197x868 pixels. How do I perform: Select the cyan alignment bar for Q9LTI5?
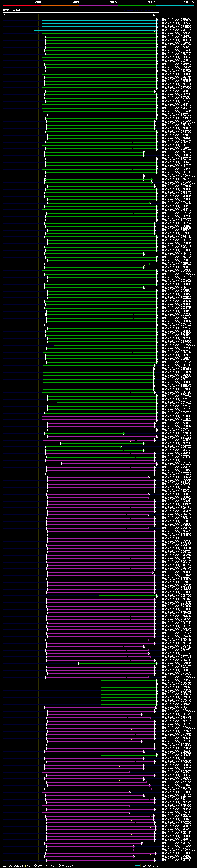pos(96,30)
